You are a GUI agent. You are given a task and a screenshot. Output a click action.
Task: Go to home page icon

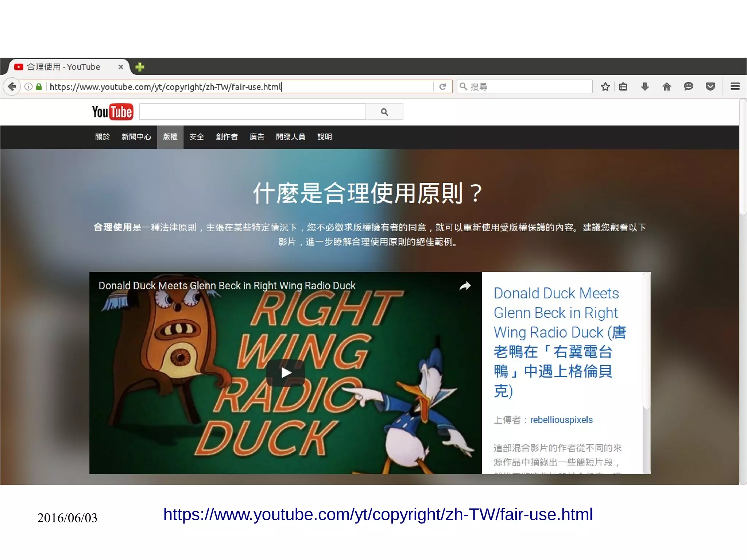(x=667, y=87)
